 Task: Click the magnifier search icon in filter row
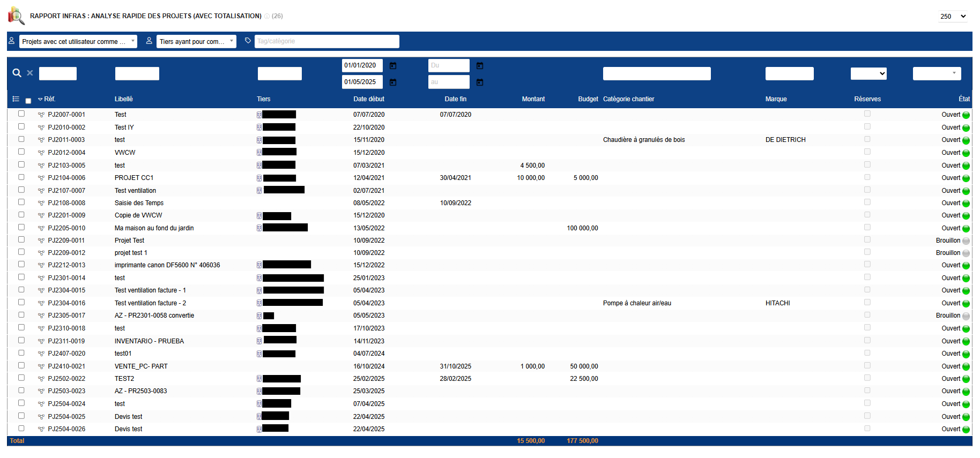17,73
